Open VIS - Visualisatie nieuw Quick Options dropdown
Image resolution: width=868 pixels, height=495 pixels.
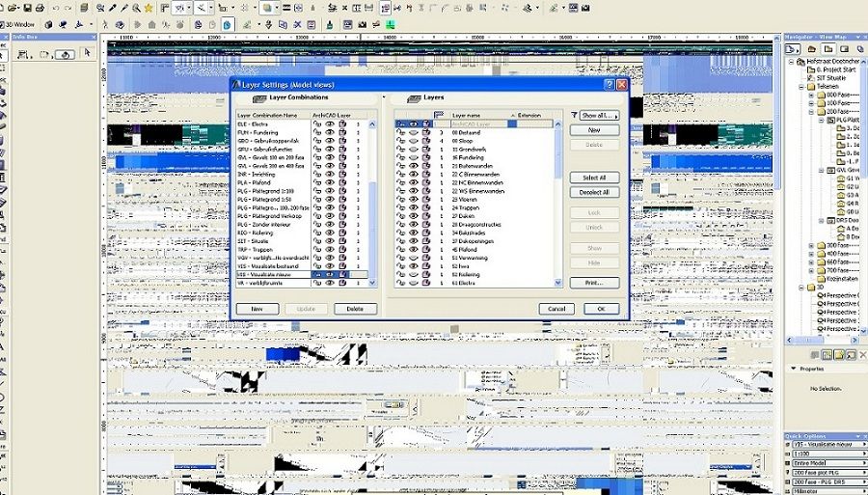click(x=829, y=445)
